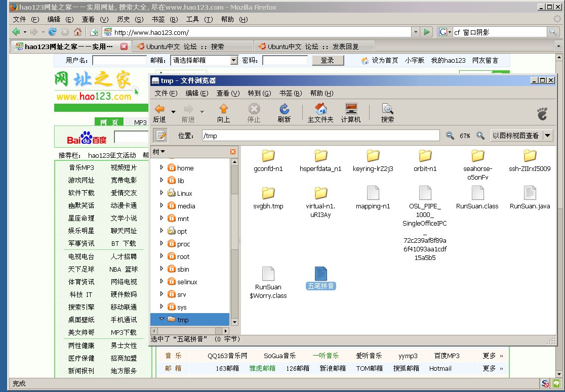The height and width of the screenshot is (392, 565).
Task: Open the Computer (计算机) toolbar icon
Action: pyautogui.click(x=351, y=113)
